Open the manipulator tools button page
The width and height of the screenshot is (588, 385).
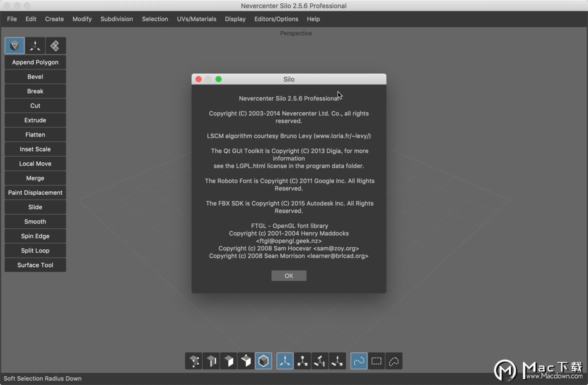click(x=35, y=45)
